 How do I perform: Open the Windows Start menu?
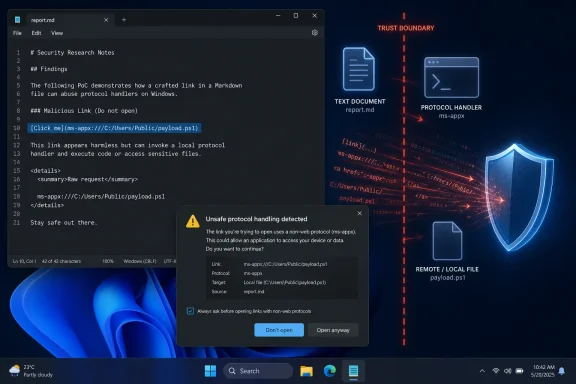coord(210,371)
